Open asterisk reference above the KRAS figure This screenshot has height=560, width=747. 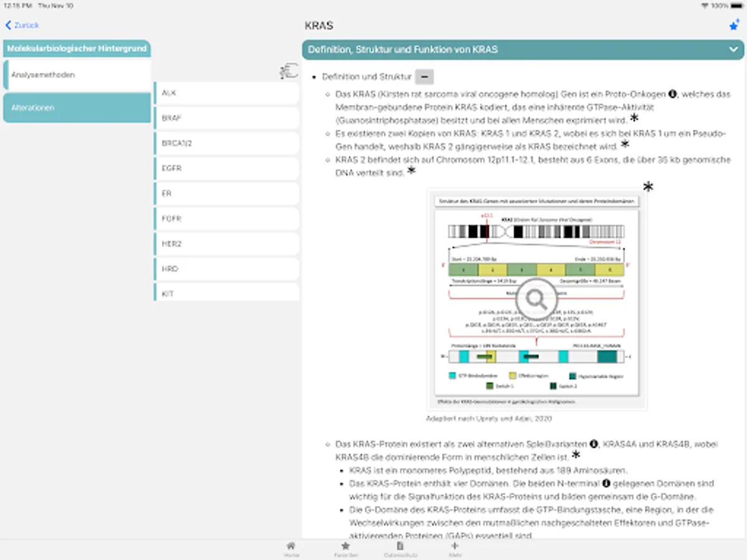648,186
